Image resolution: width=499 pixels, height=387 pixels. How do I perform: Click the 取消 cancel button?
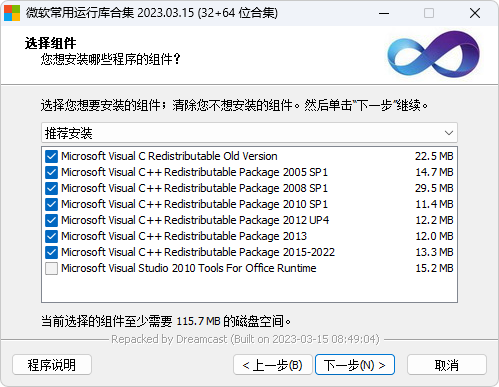447,365
